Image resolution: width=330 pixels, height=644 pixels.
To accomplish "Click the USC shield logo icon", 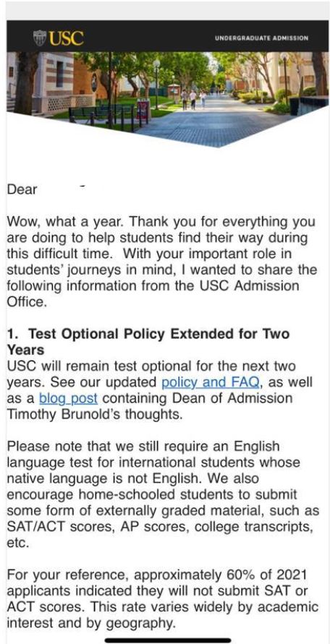I will [40, 38].
